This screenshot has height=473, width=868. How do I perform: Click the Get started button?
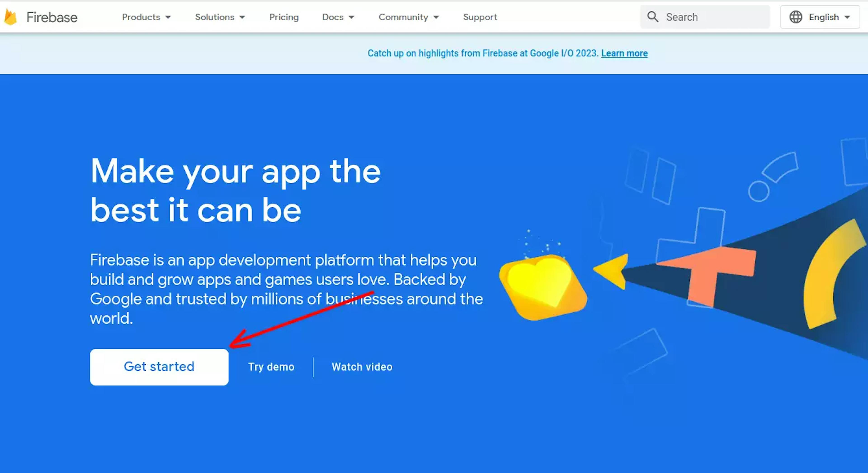click(x=159, y=367)
